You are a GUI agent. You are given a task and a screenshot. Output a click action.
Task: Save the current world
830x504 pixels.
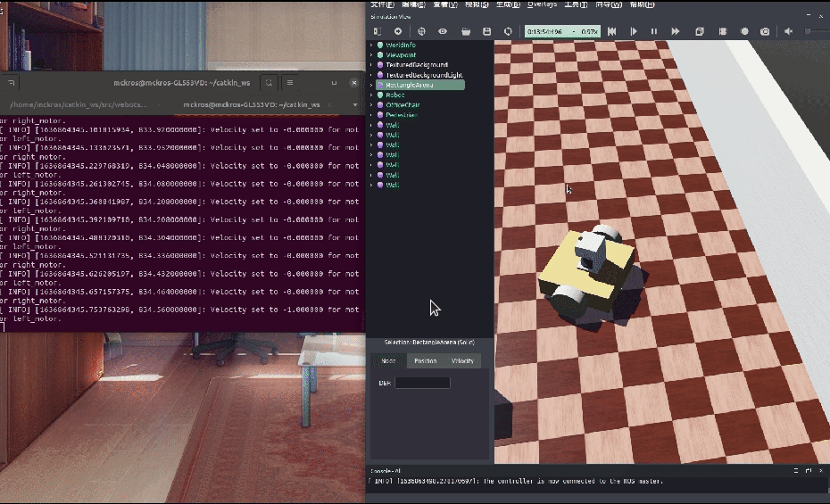[487, 32]
